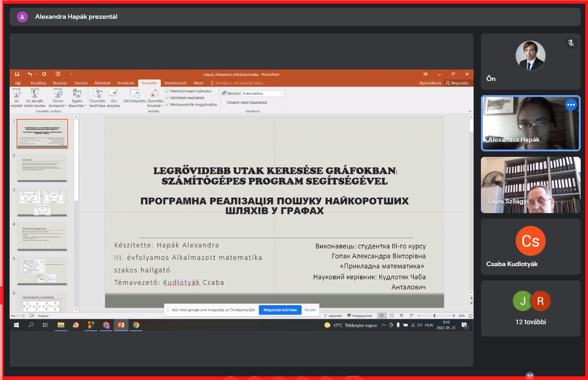Click the zoom slider in status bar
588x380 pixels.
(434, 316)
